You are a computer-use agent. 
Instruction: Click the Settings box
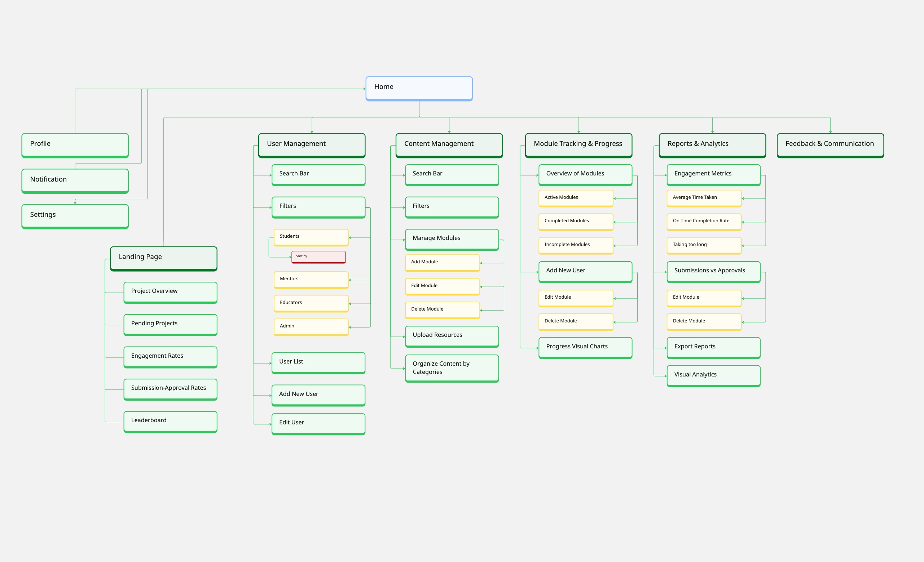click(x=75, y=216)
